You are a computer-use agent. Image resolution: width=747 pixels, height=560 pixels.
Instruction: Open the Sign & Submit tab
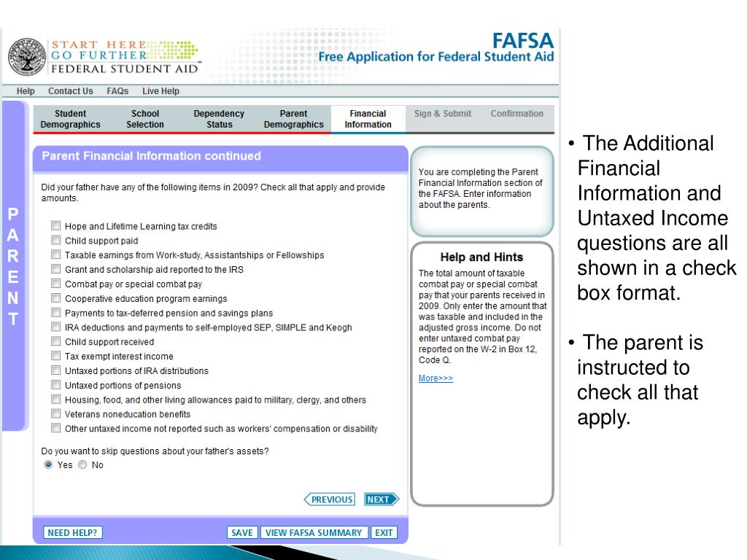443,114
